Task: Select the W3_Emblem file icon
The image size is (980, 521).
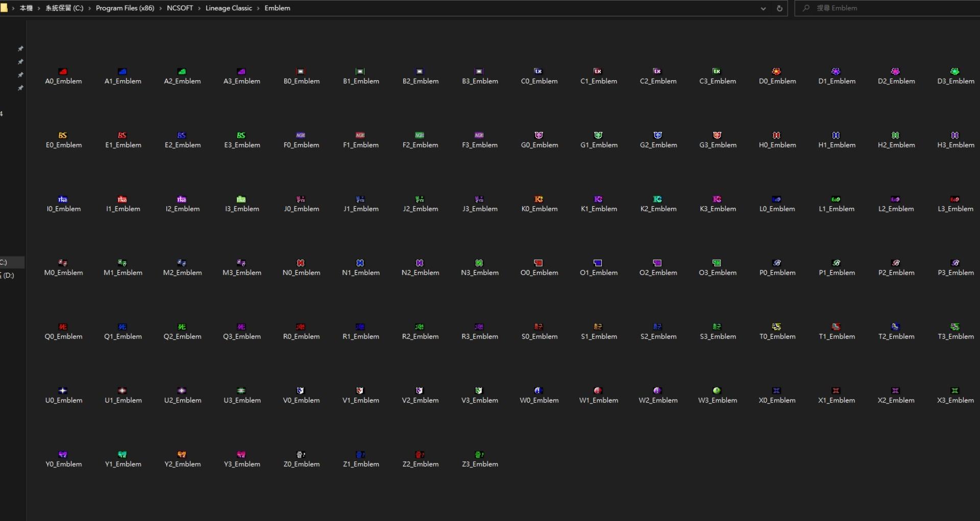Action: (x=717, y=391)
